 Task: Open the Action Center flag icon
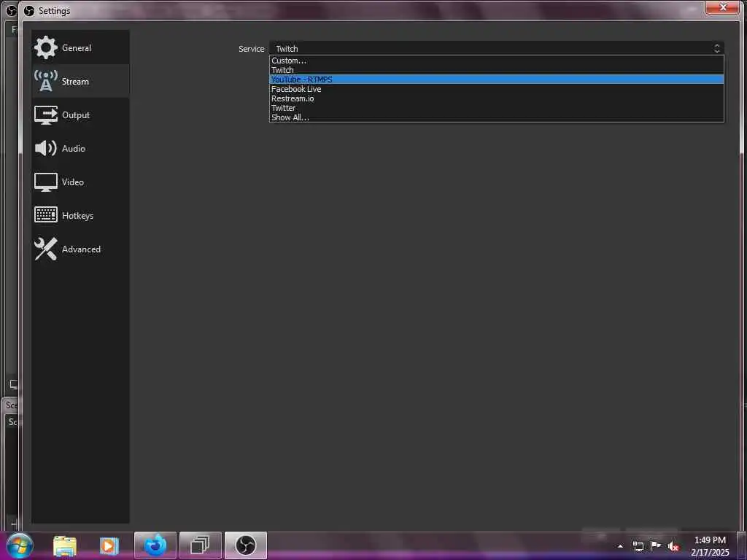[656, 545]
